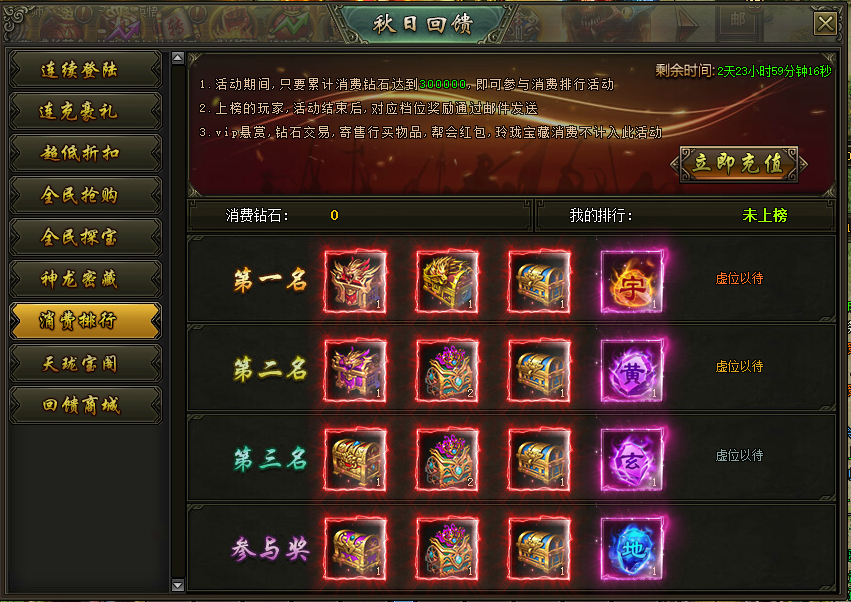Click second-place jeweled treasure chest reward
The width and height of the screenshot is (851, 602).
(447, 371)
